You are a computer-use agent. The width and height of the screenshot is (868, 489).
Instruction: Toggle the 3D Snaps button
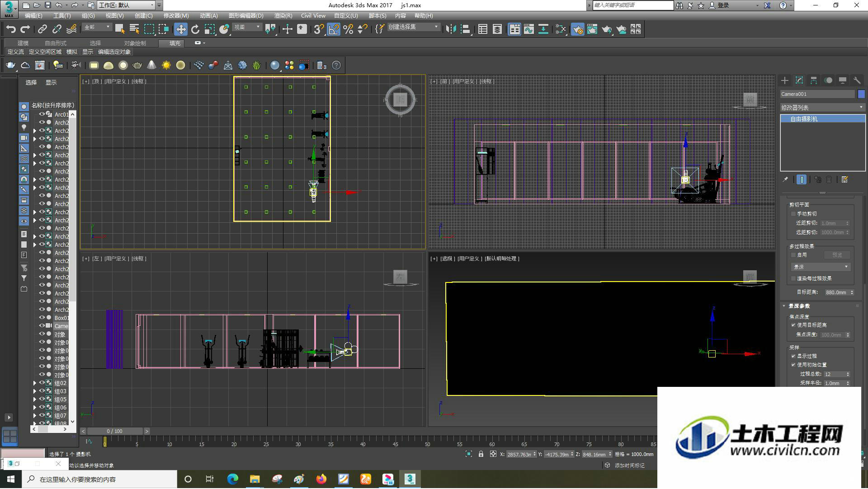coord(319,29)
